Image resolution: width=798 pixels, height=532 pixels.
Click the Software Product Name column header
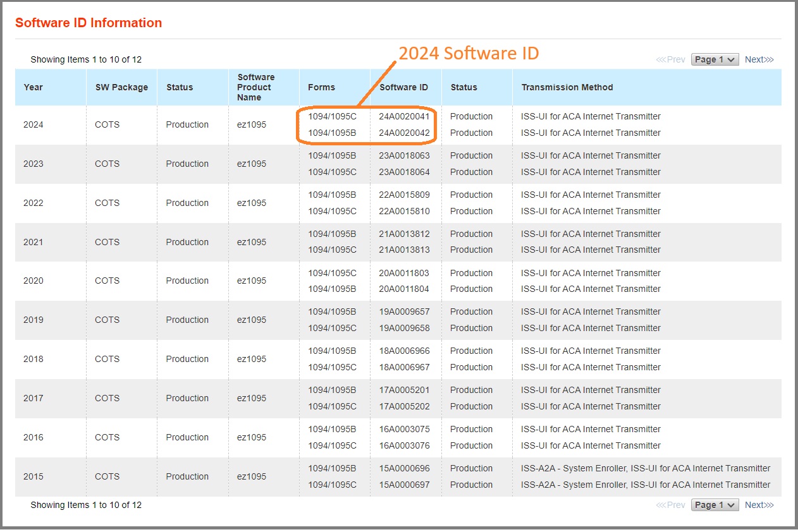tap(255, 87)
